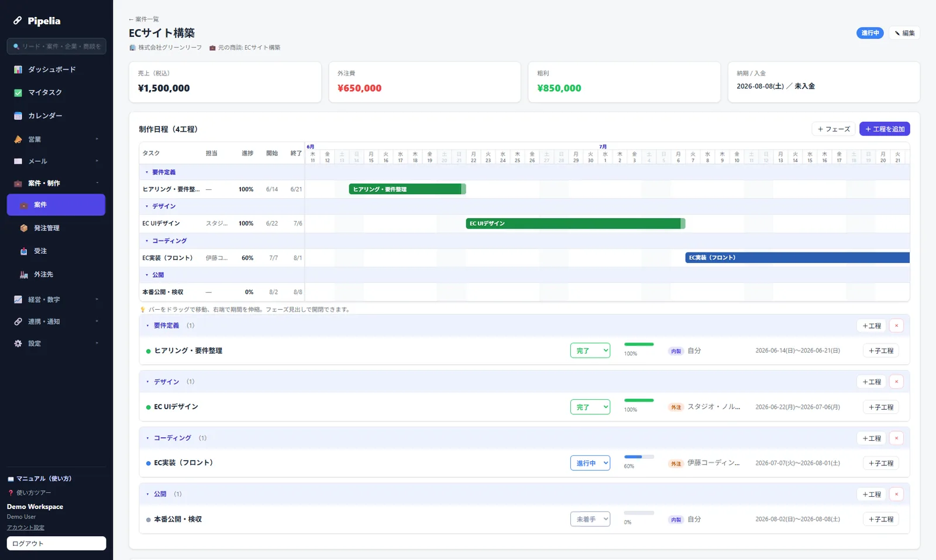
Task: Click the ＋工程を追加 button
Action: click(x=885, y=129)
